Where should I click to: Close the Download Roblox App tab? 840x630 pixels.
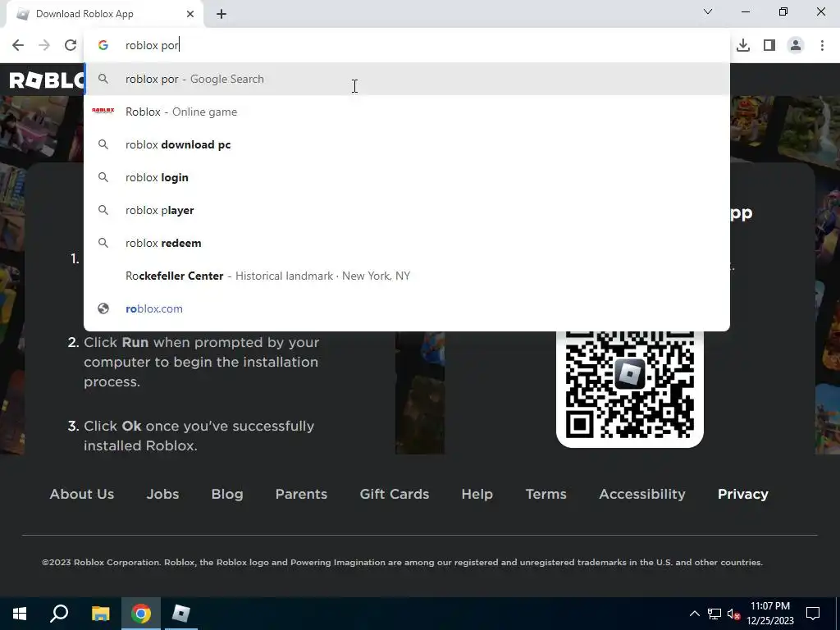tap(190, 14)
